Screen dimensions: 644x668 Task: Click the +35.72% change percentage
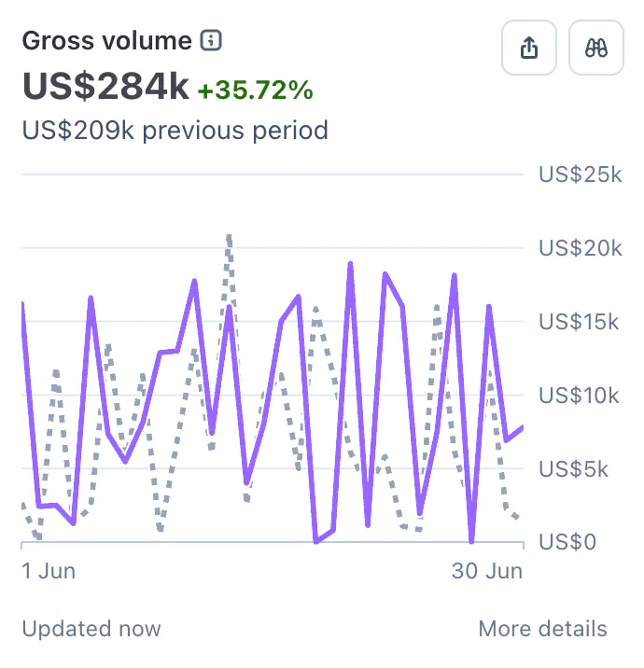coord(256,90)
